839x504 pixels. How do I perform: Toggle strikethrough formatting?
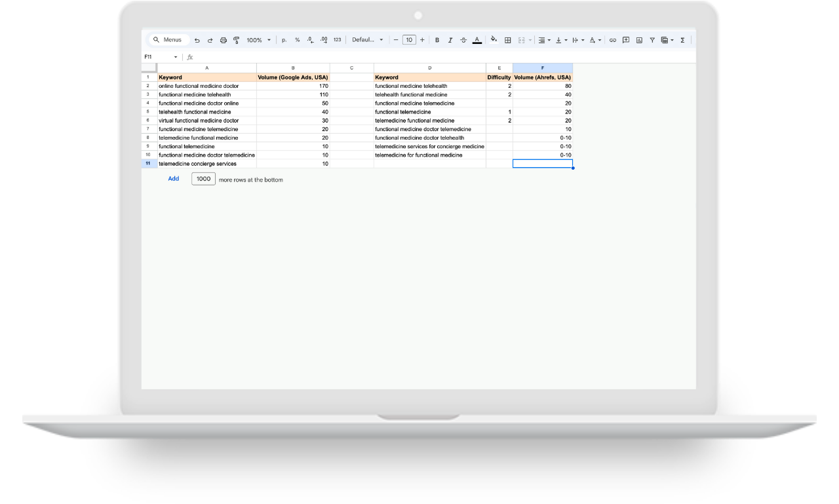(x=463, y=40)
